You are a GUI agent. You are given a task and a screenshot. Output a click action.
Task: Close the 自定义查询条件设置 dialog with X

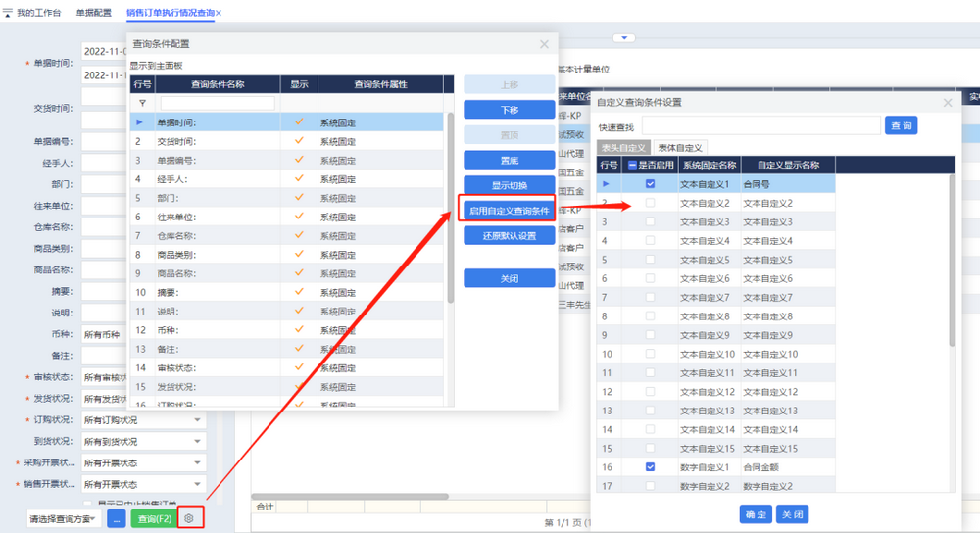947,102
